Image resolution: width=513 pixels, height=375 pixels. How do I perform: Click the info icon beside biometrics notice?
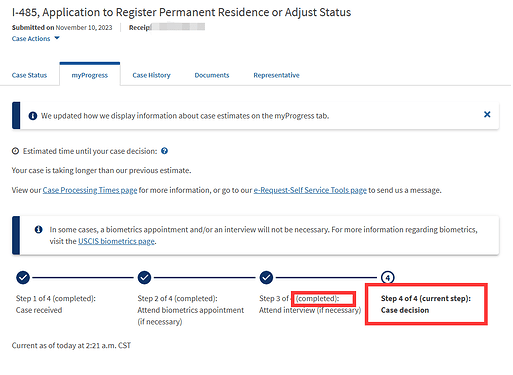39,230
